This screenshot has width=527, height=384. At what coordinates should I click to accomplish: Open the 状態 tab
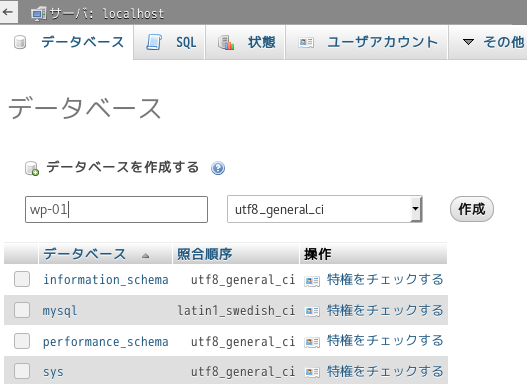[245, 42]
